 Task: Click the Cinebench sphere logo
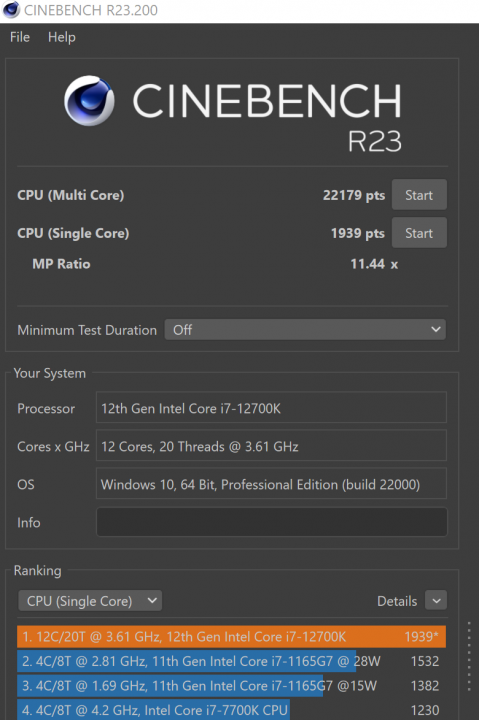point(89,101)
